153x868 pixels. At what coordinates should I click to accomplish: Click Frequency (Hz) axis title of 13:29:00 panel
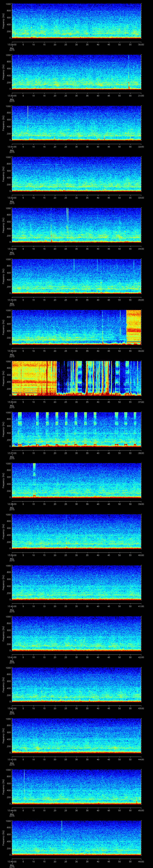tap(3, 21)
